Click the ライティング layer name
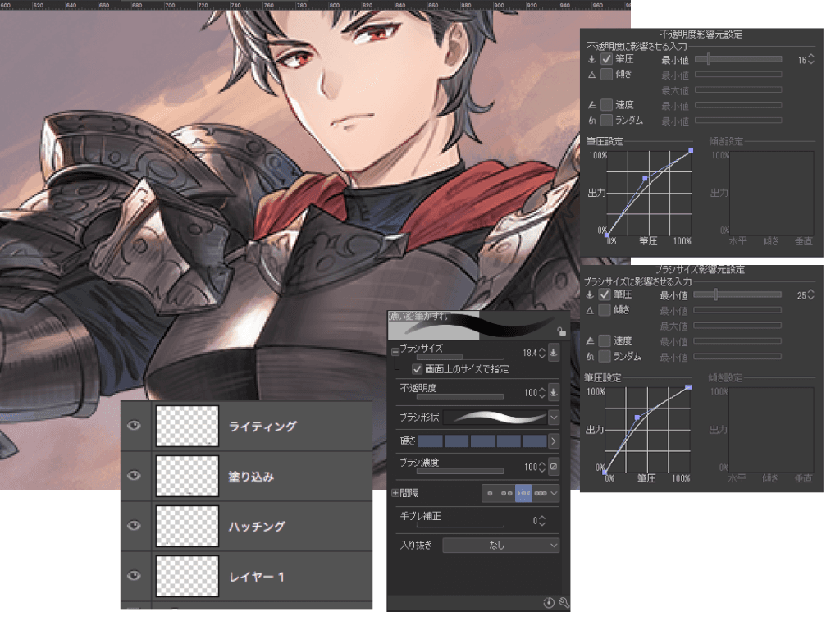Screen dimensions: 840x630 (262, 427)
